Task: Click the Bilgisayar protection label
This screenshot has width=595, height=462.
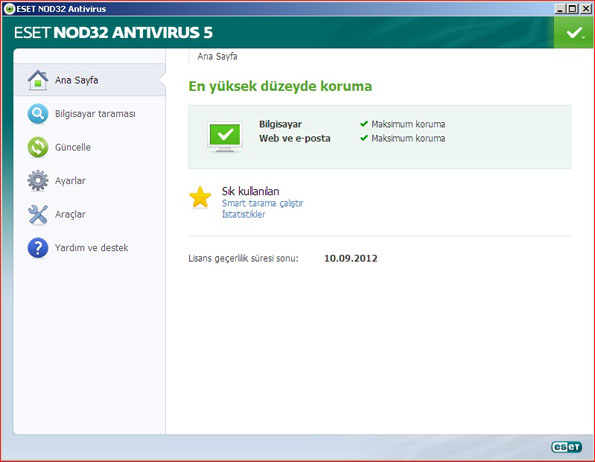Action: pyautogui.click(x=280, y=124)
